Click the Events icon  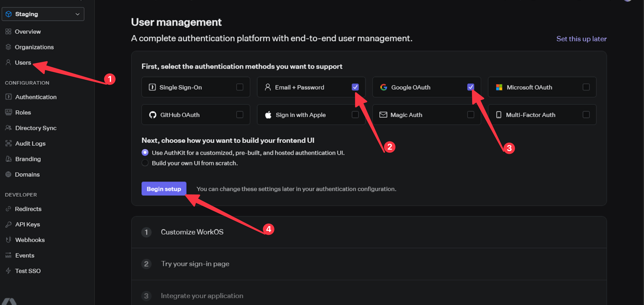tap(8, 255)
